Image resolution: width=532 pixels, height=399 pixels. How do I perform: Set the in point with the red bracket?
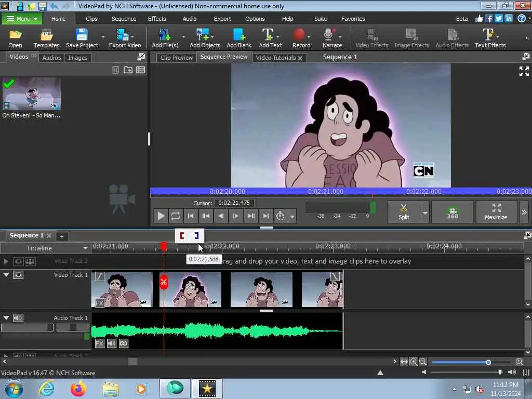[x=182, y=235]
